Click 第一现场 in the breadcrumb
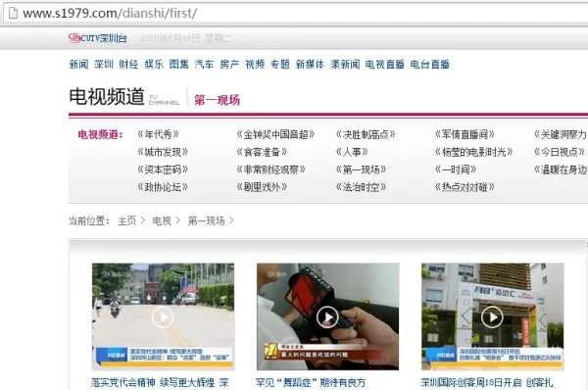 click(206, 220)
